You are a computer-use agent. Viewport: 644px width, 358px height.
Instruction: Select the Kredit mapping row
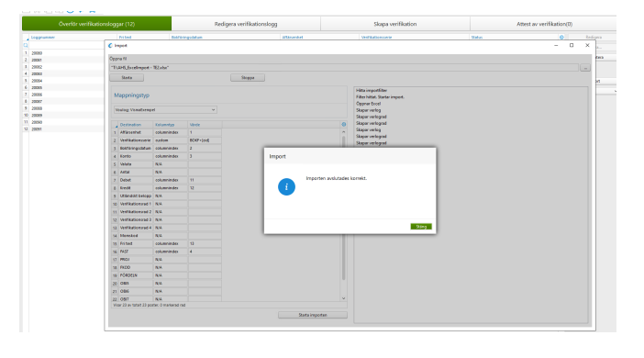click(x=167, y=188)
